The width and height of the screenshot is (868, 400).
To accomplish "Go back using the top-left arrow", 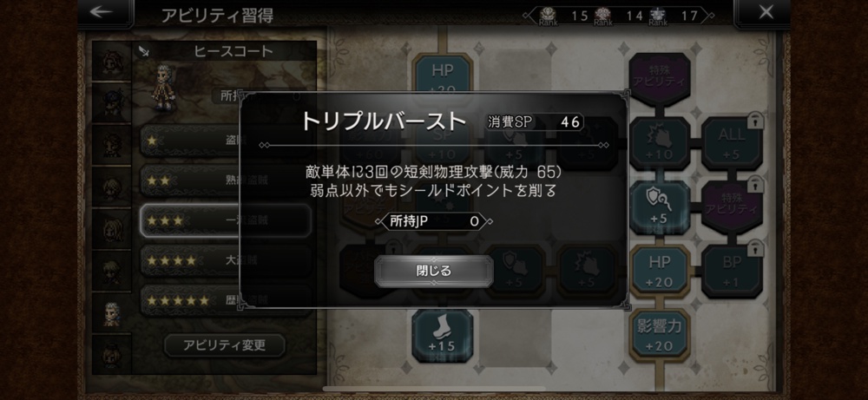I will pyautogui.click(x=104, y=13).
